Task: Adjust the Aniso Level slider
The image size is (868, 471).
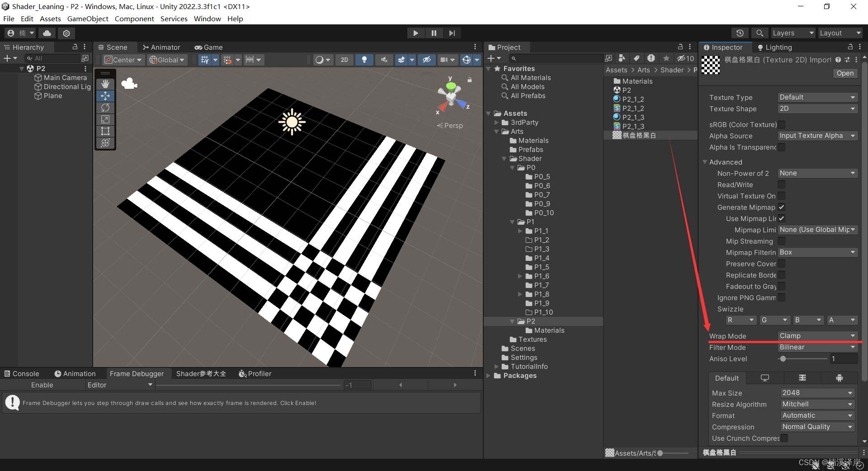Action: tap(783, 359)
